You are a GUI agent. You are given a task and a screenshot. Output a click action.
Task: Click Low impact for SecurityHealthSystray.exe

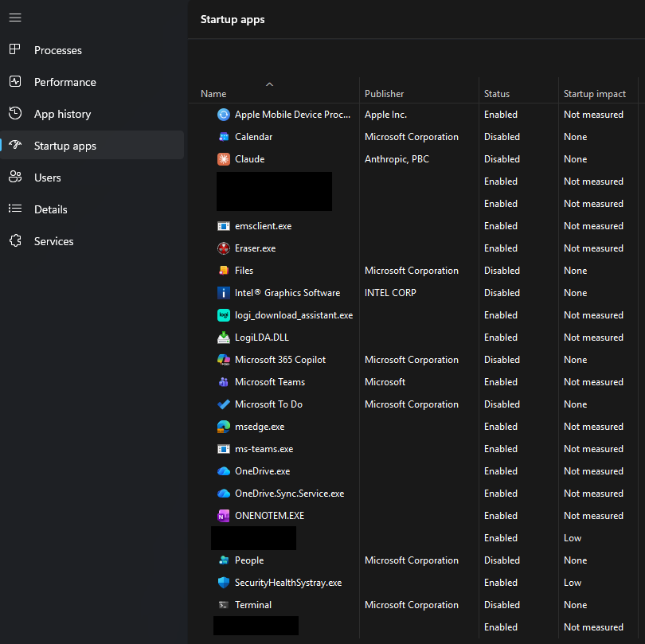[573, 583]
